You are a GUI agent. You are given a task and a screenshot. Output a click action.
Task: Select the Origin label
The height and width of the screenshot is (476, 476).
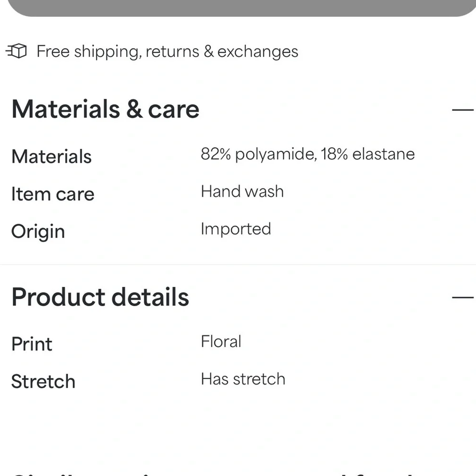click(38, 232)
